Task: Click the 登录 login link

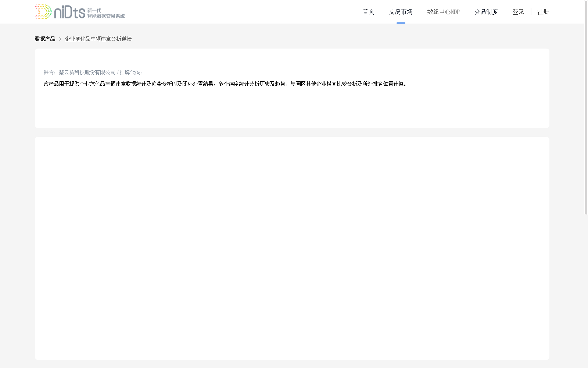Action: tap(518, 12)
